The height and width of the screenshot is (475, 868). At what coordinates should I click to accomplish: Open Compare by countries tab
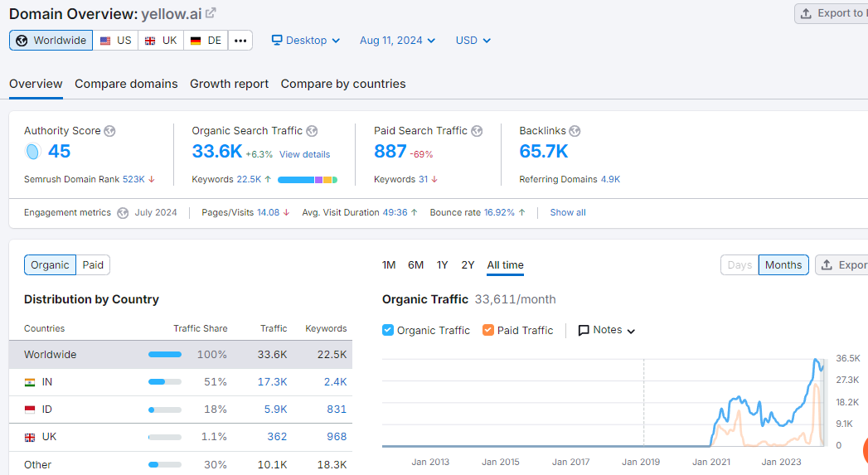click(343, 85)
